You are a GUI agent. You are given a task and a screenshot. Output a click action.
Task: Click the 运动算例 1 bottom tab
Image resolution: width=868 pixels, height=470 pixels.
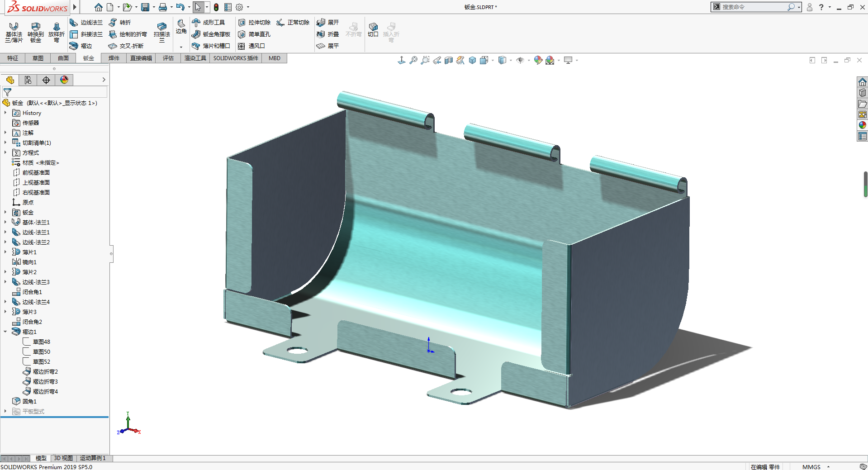[x=93, y=458]
